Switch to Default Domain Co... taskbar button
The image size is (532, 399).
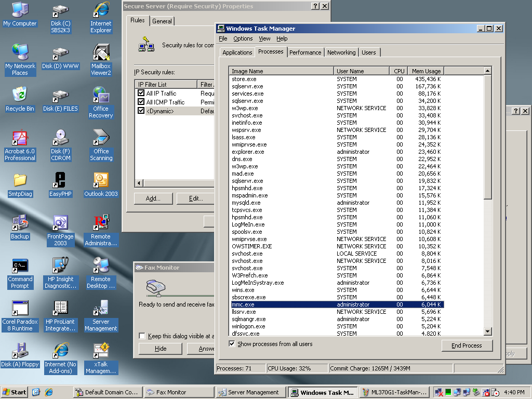(x=108, y=392)
